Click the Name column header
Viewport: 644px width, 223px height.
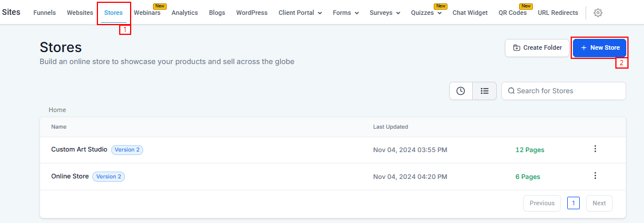pyautogui.click(x=59, y=127)
